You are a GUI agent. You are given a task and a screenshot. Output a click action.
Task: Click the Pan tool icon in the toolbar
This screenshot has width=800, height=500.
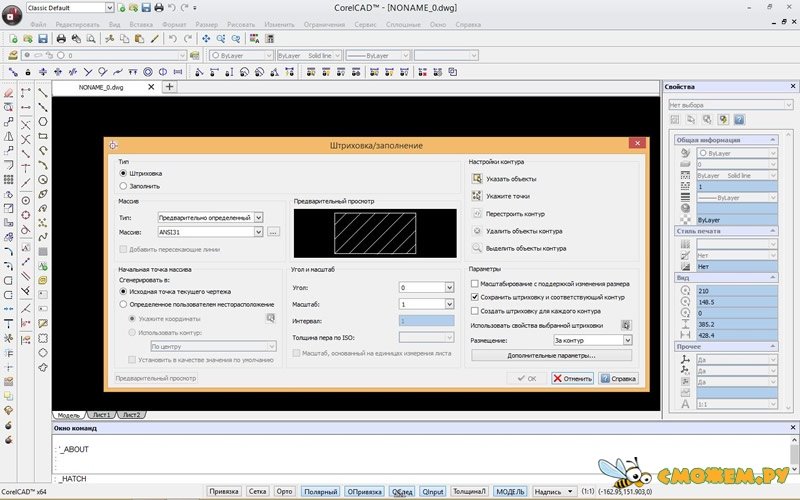206,39
